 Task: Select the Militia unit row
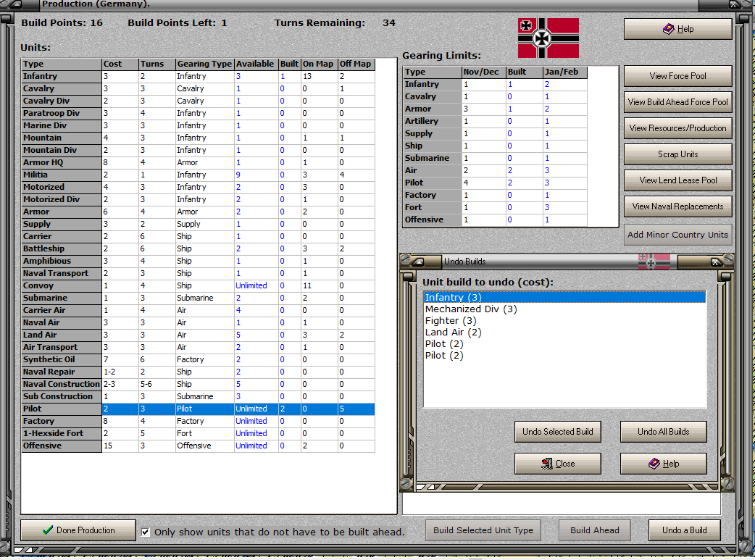[x=198, y=175]
